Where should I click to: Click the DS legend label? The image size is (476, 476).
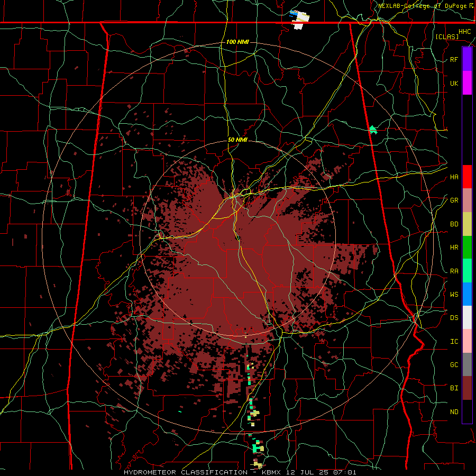454,318
